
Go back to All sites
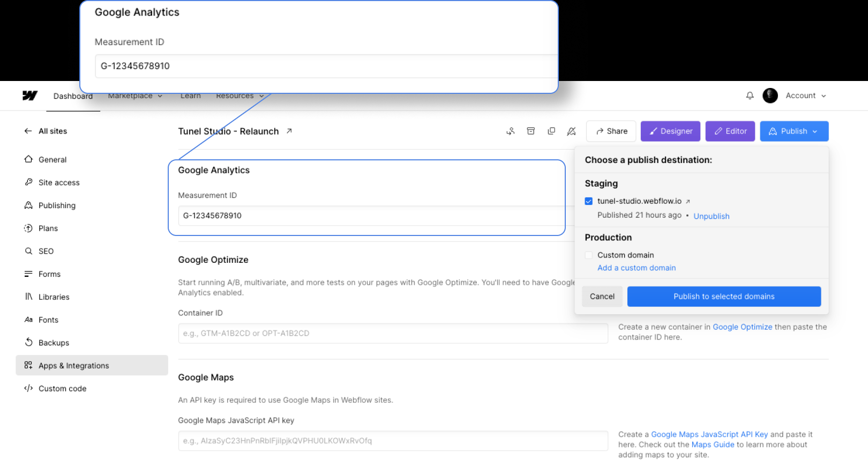(x=46, y=131)
